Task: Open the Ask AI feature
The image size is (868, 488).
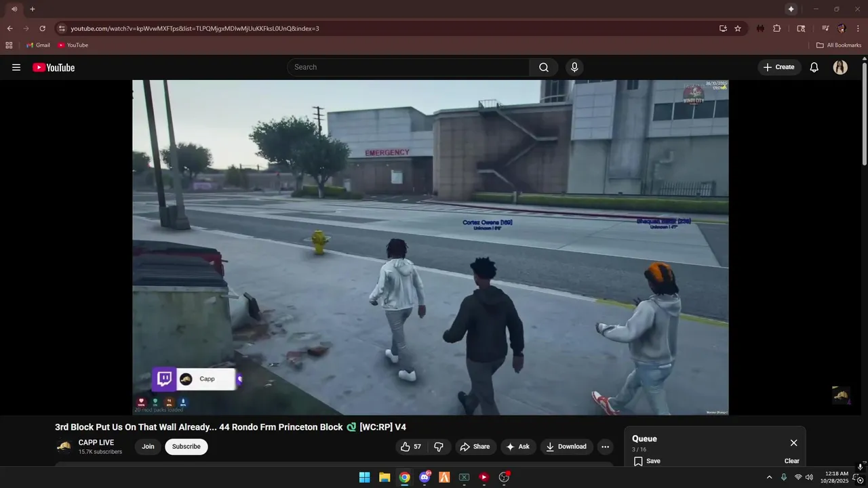Action: [518, 447]
